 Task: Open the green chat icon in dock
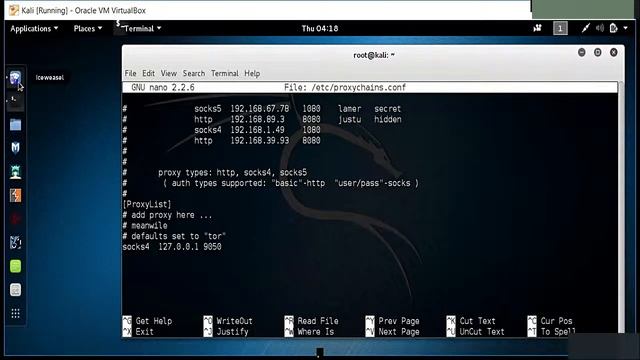[16, 267]
